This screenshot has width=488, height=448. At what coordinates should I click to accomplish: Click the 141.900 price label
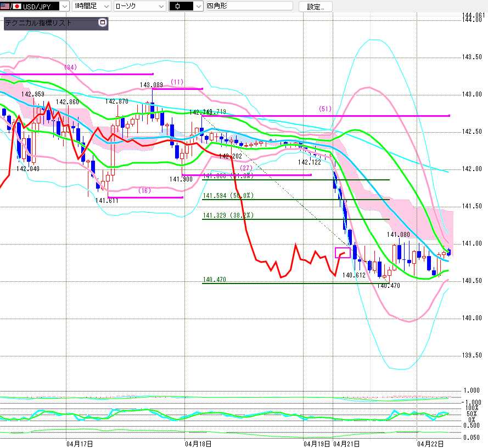click(181, 179)
